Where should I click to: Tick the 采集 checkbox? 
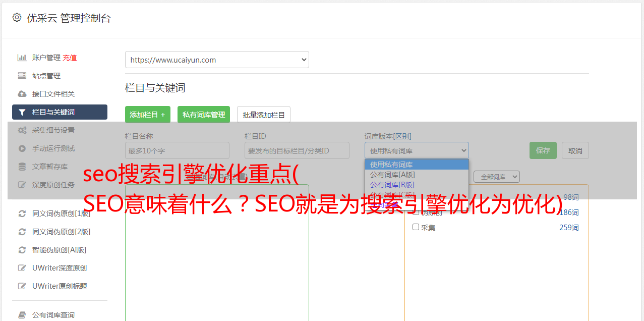(416, 227)
